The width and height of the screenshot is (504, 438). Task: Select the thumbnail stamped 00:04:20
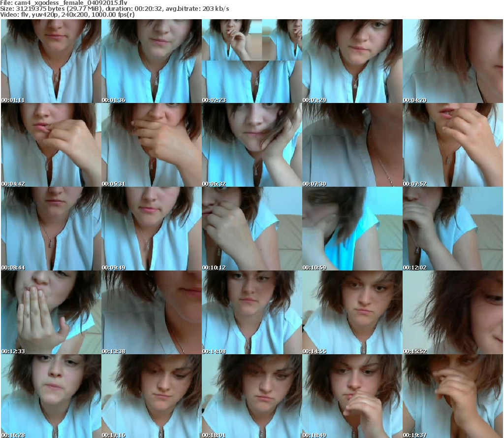[453, 61]
